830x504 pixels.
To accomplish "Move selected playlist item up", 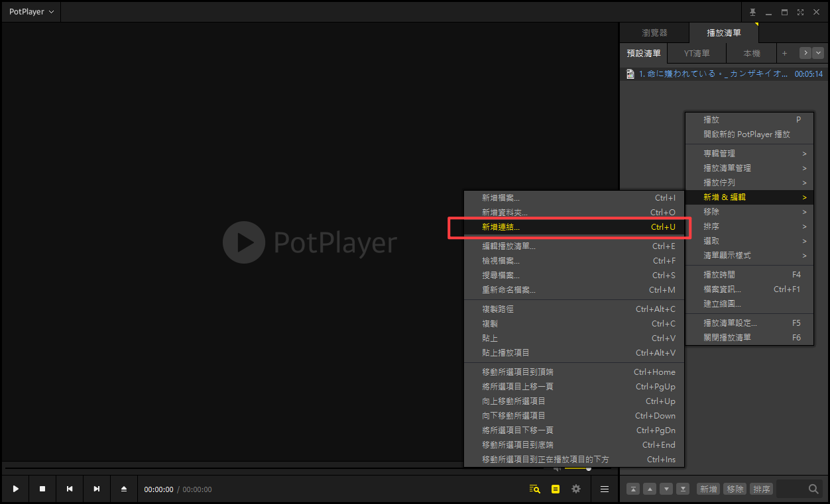I will (x=650, y=489).
